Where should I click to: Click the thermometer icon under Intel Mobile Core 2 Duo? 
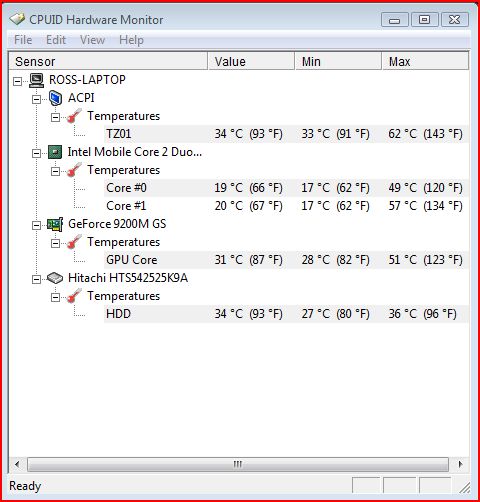(x=74, y=170)
